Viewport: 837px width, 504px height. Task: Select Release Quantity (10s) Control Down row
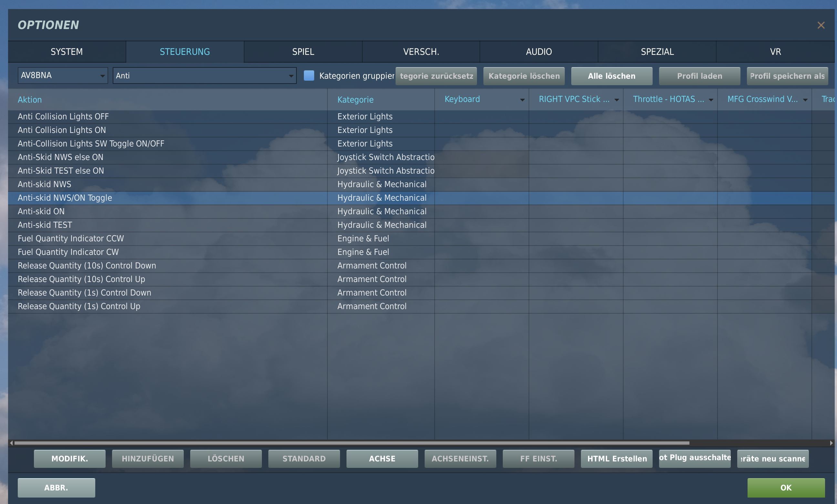pyautogui.click(x=421, y=266)
